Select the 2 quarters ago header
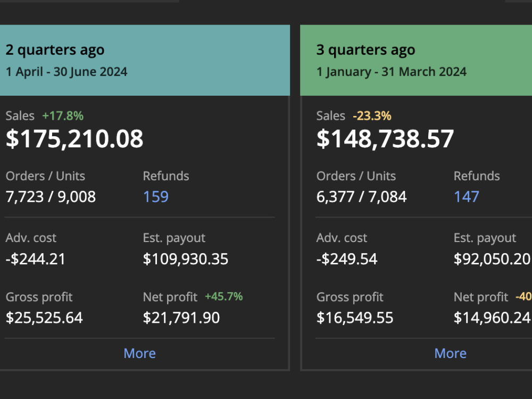 [x=145, y=60]
